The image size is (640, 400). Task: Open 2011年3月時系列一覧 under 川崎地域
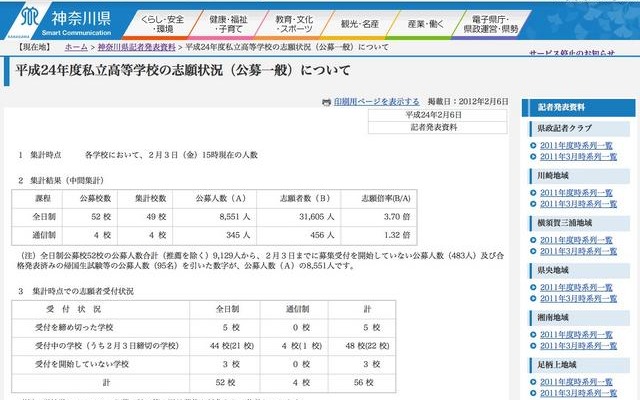[x=578, y=204]
